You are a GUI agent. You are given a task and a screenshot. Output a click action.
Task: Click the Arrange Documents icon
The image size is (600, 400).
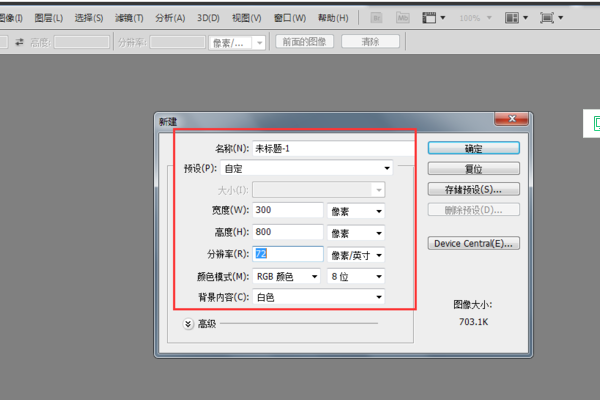pyautogui.click(x=512, y=18)
